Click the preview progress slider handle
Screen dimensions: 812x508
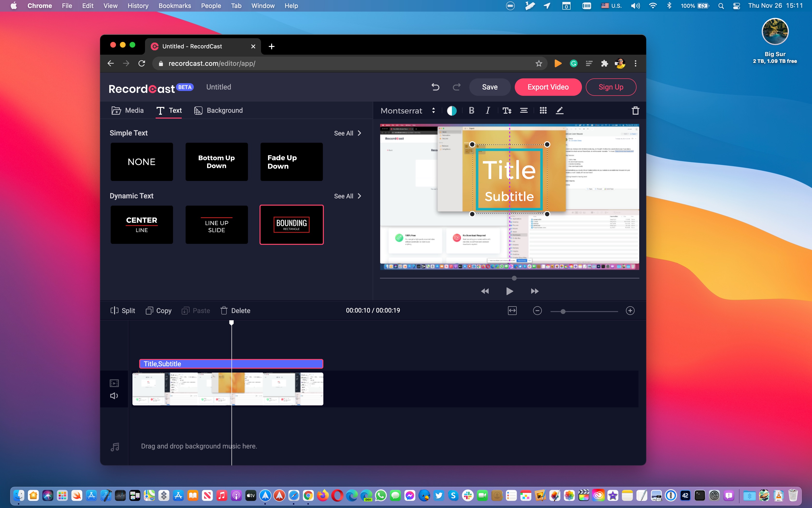[514, 278]
